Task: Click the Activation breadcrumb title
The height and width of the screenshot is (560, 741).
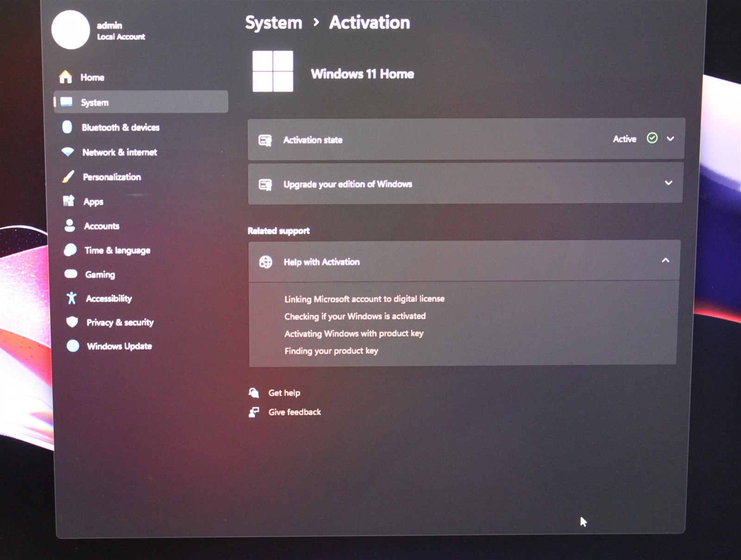Action: [x=370, y=22]
